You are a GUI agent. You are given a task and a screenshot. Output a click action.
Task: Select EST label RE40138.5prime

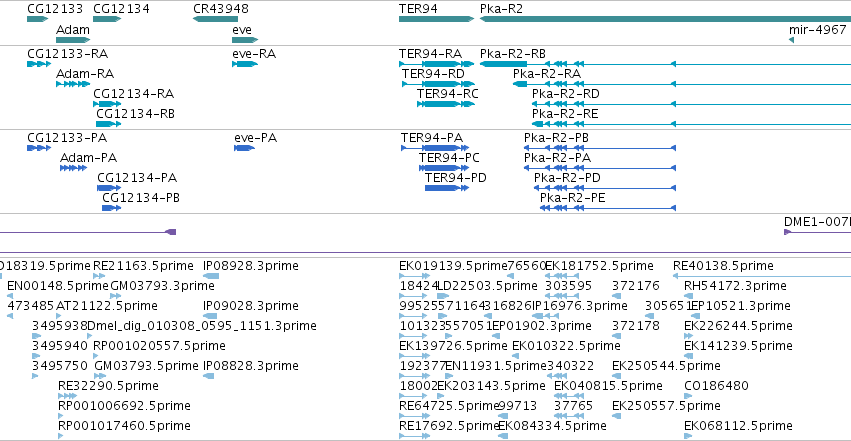(723, 266)
